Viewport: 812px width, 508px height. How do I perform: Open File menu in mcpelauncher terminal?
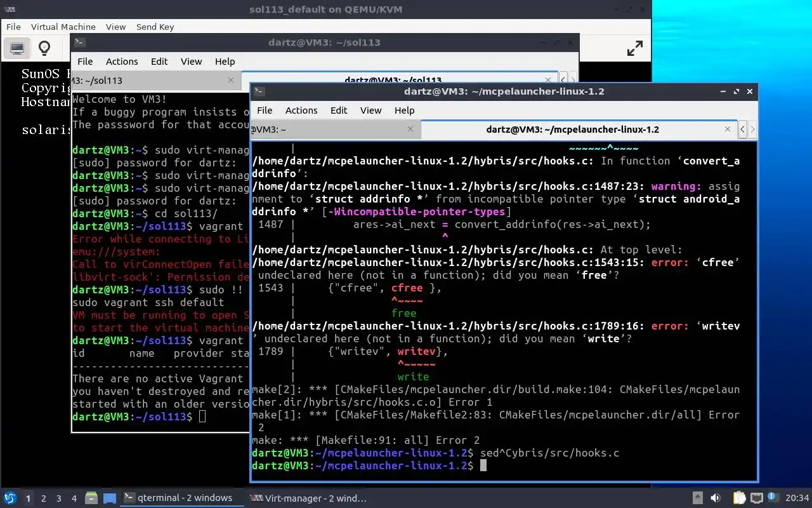pos(265,110)
